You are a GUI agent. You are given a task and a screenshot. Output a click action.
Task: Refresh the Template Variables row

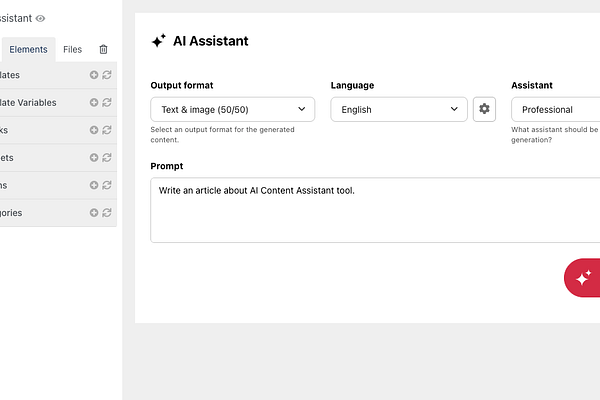[107, 102]
